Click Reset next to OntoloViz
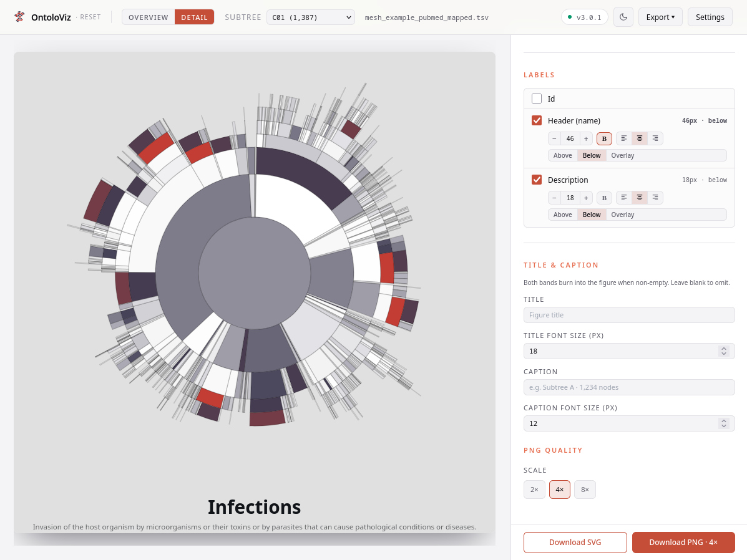Image resolution: width=747 pixels, height=560 pixels. pyautogui.click(x=90, y=17)
